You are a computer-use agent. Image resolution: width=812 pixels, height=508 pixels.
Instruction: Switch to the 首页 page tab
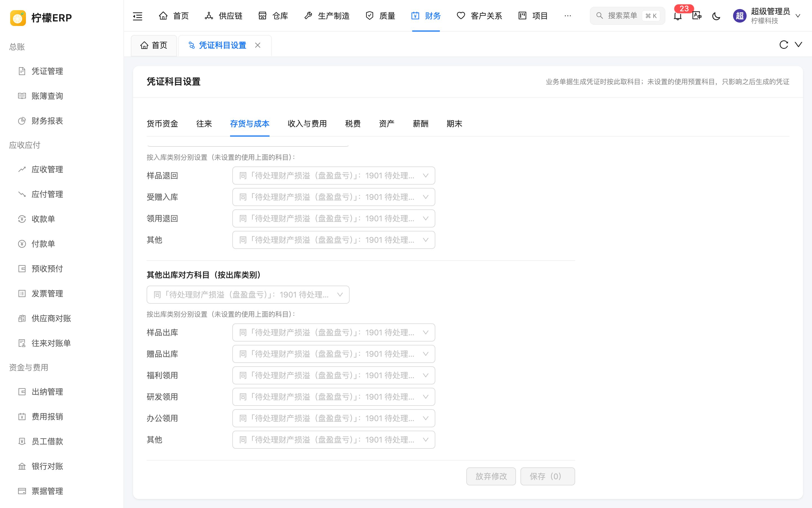point(154,45)
